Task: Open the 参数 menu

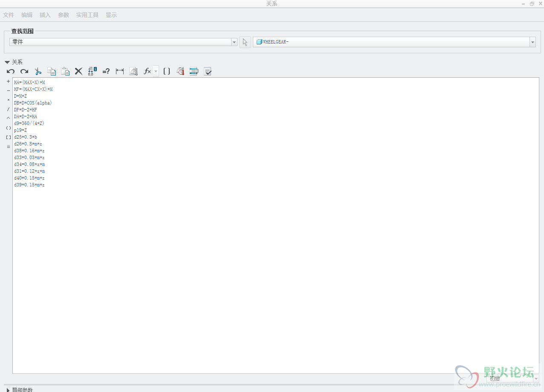Action: click(x=64, y=15)
